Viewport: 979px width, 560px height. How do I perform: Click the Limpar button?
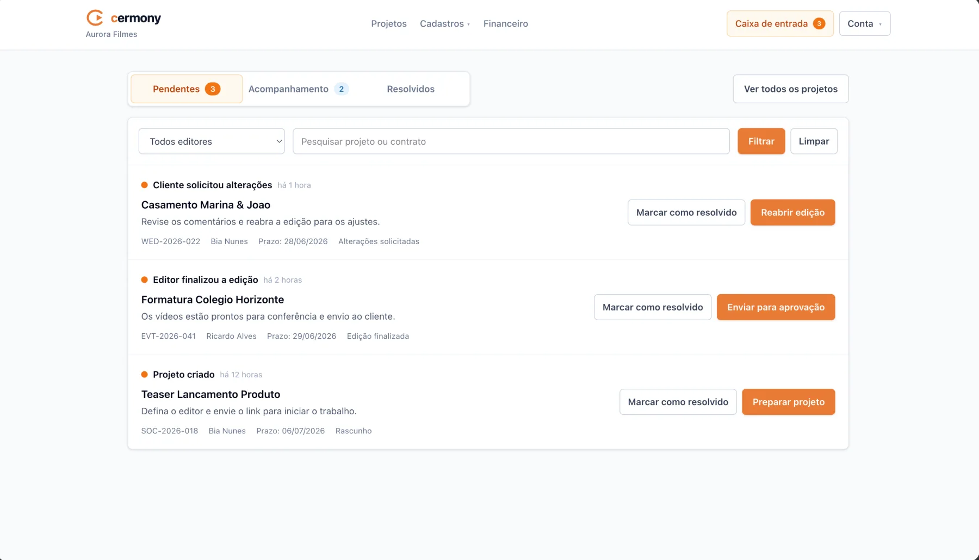(x=814, y=141)
